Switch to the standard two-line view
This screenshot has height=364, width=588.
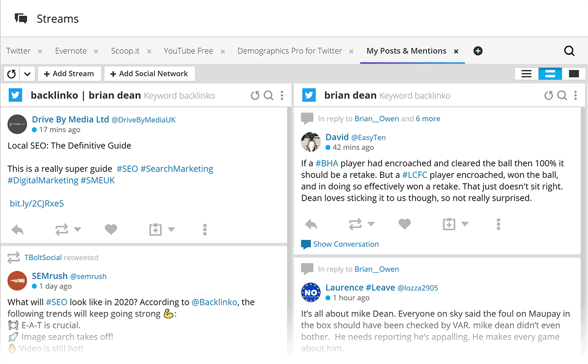coord(550,74)
